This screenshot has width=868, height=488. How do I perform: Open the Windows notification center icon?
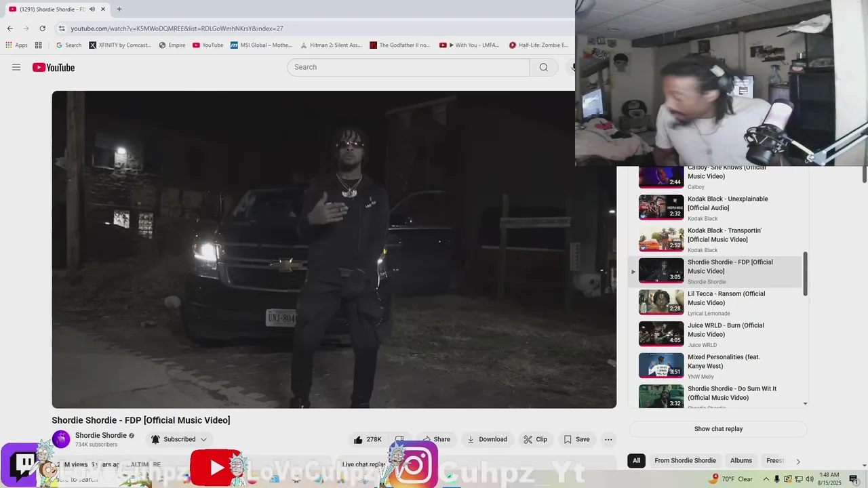click(853, 479)
